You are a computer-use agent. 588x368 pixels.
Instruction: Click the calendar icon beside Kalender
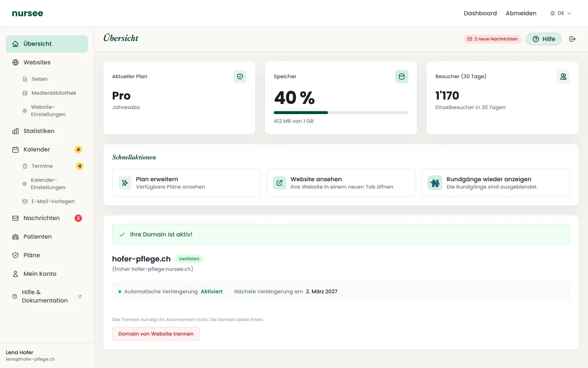[16, 149]
